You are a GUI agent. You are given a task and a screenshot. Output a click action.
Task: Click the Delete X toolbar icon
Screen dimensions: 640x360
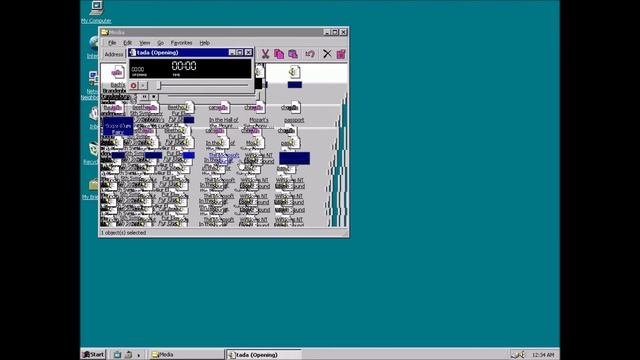coord(327,54)
